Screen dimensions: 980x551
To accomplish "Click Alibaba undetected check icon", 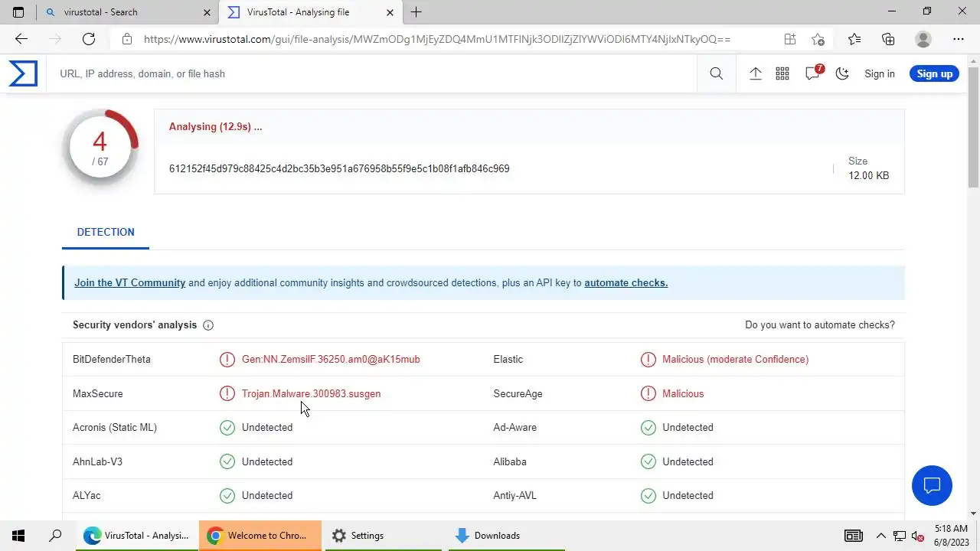I will (648, 461).
